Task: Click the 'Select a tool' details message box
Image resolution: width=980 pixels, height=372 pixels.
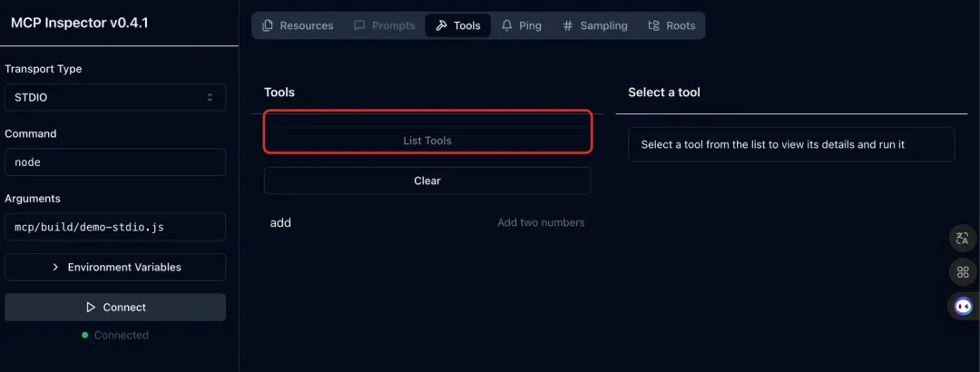Action: pyautogui.click(x=791, y=144)
